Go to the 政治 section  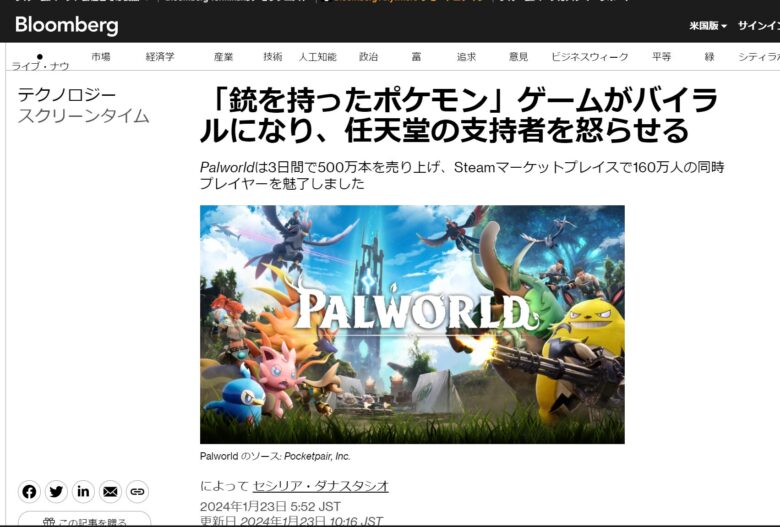point(368,57)
